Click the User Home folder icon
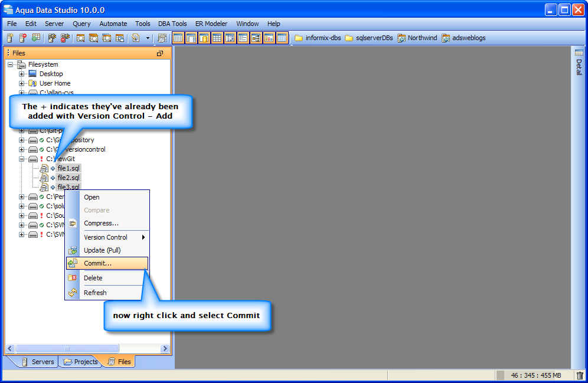Image resolution: width=588 pixels, height=383 pixels. [32, 83]
